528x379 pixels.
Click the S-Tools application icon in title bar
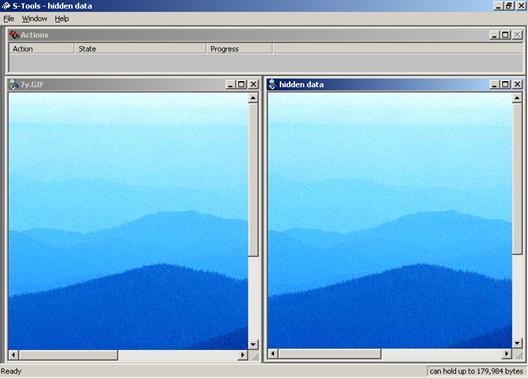[6, 6]
